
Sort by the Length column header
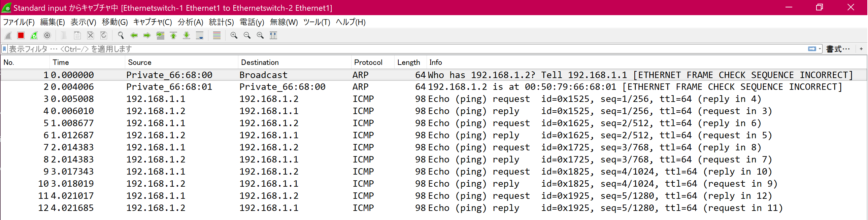(x=410, y=62)
